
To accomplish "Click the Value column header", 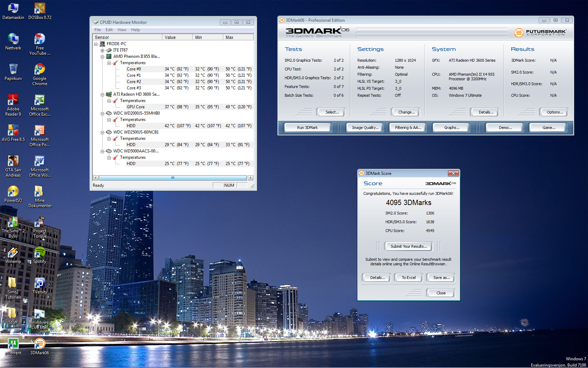I will click(x=177, y=37).
